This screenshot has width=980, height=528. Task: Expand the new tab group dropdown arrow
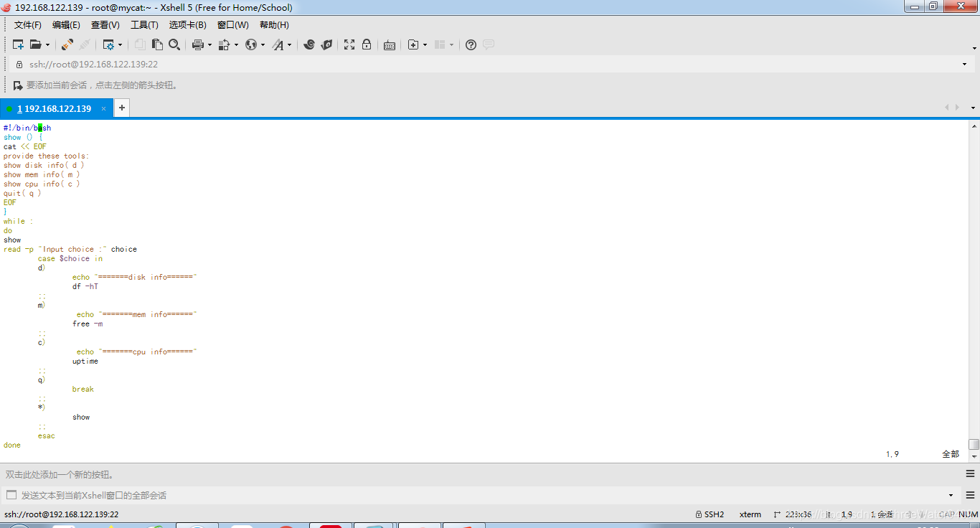425,44
